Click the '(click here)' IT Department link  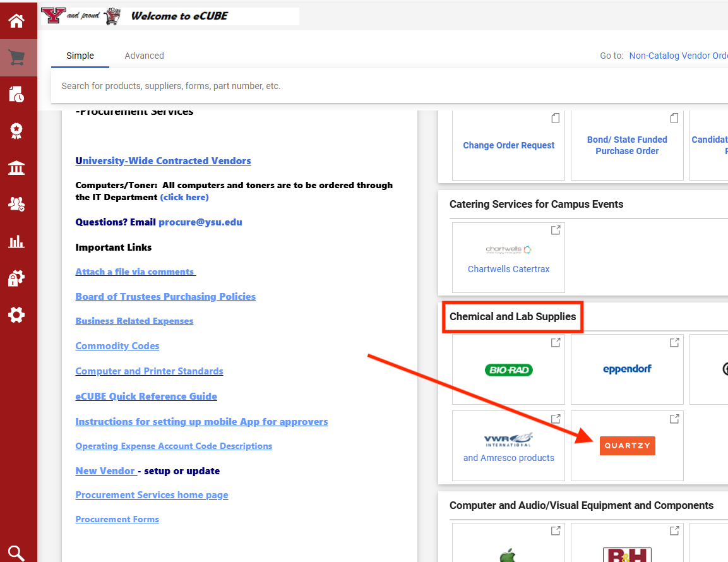(x=184, y=198)
